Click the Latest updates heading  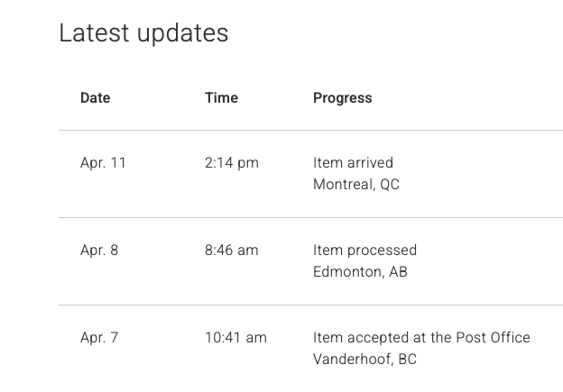143,33
